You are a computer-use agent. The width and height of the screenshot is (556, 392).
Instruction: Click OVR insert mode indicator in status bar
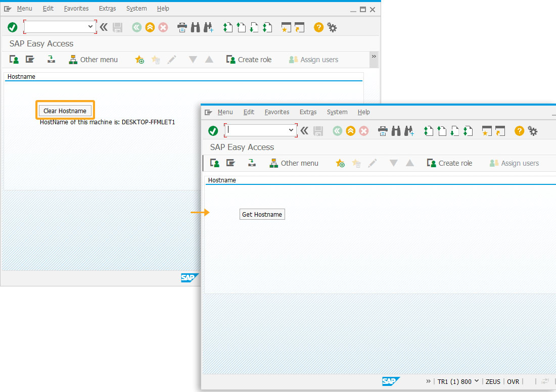(513, 381)
